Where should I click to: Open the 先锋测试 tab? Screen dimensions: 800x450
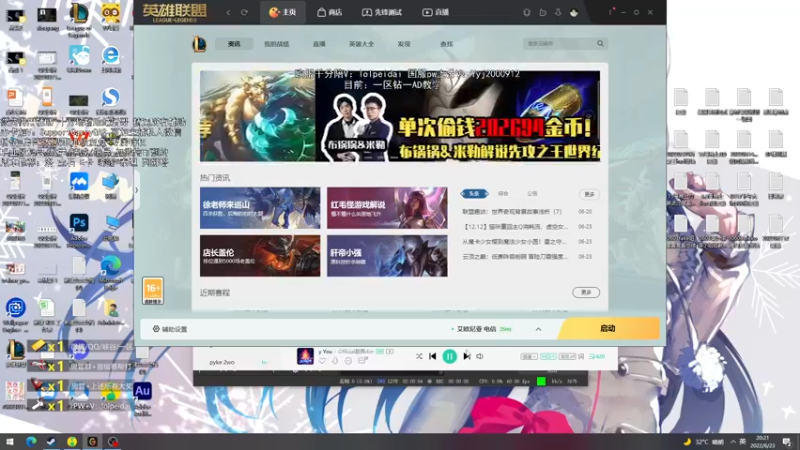[382, 12]
